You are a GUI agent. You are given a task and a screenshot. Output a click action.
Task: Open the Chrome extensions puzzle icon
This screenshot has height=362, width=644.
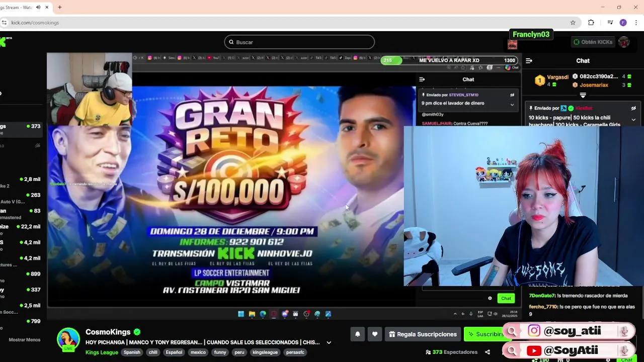(591, 23)
